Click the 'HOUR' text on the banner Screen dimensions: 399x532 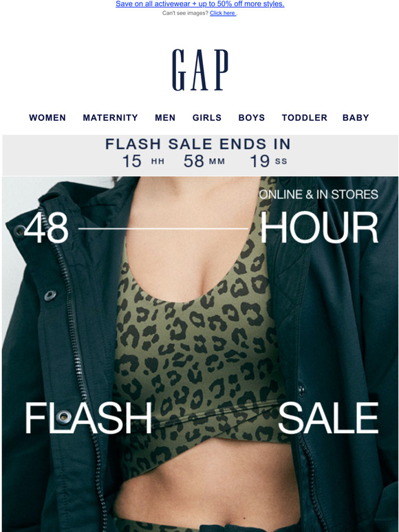(319, 228)
